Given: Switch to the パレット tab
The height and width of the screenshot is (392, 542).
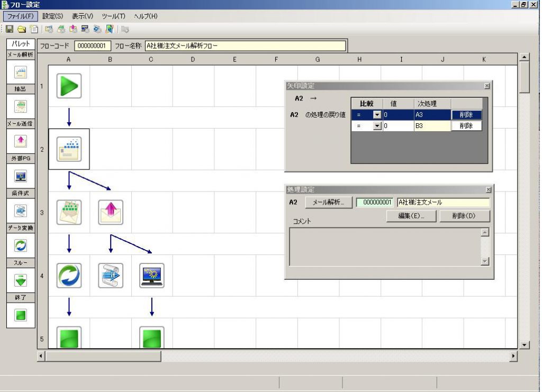Looking at the screenshot, I should pos(21,44).
